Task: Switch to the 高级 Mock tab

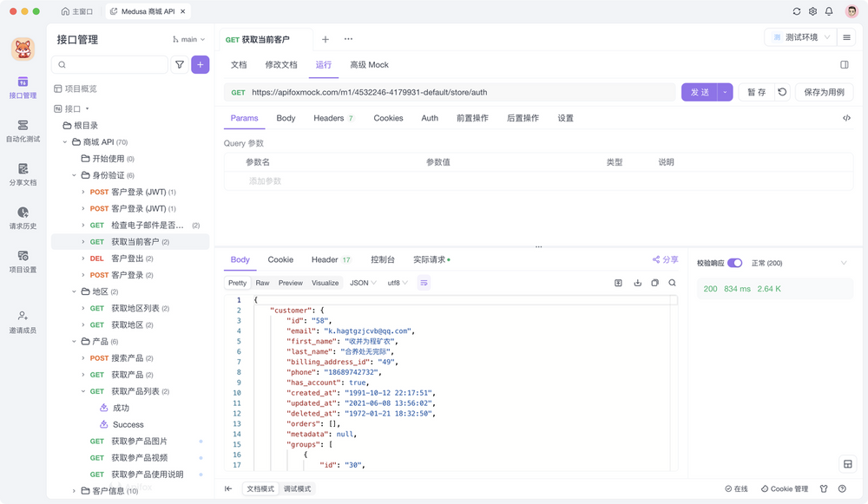Action: tap(369, 65)
